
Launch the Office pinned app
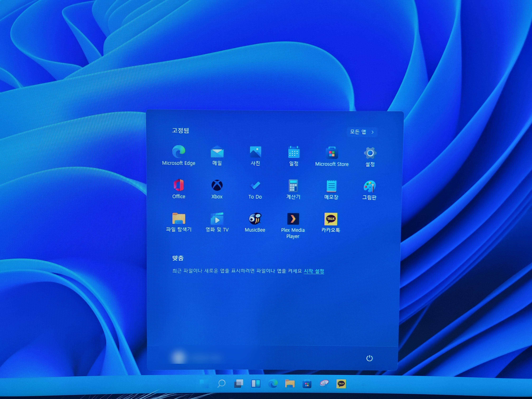[179, 189]
